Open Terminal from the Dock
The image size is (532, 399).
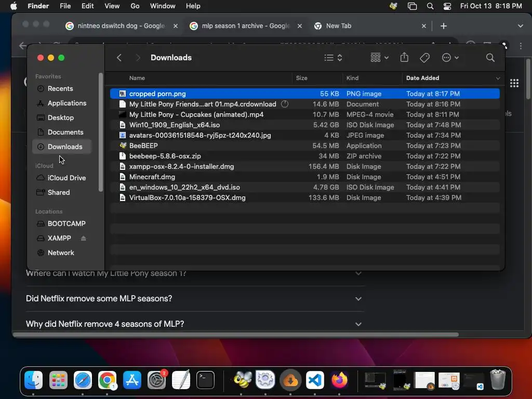click(205, 380)
